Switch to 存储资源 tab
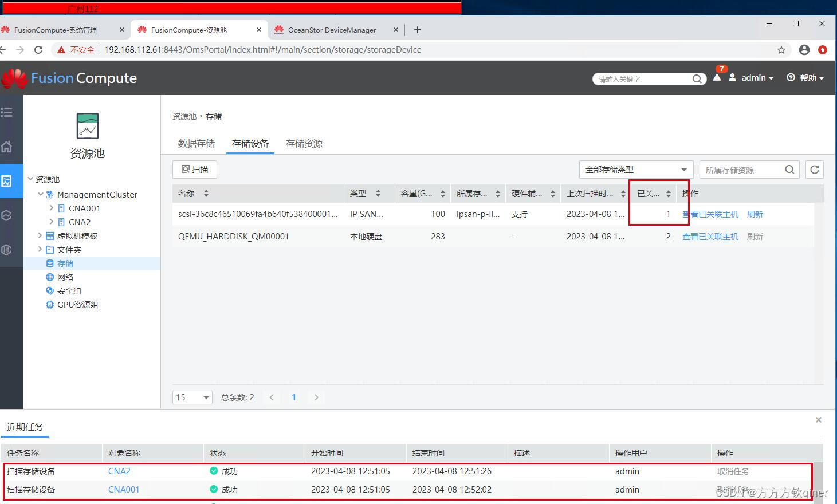 [304, 144]
